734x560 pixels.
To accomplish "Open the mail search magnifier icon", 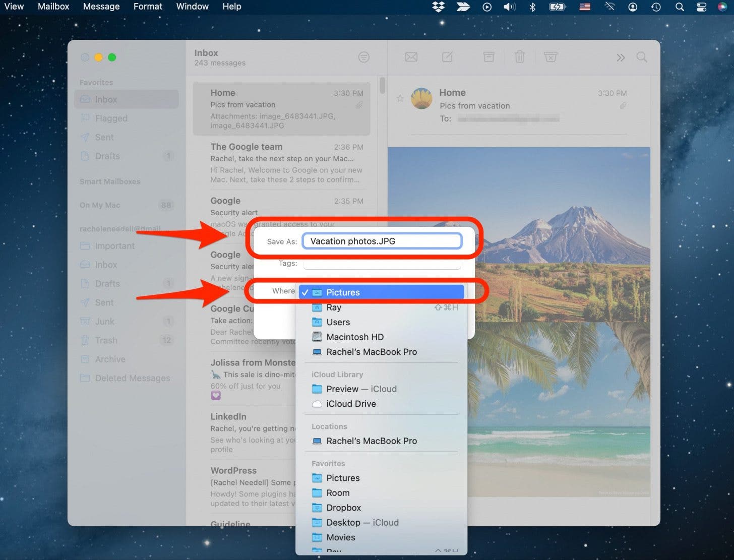I will 641,57.
